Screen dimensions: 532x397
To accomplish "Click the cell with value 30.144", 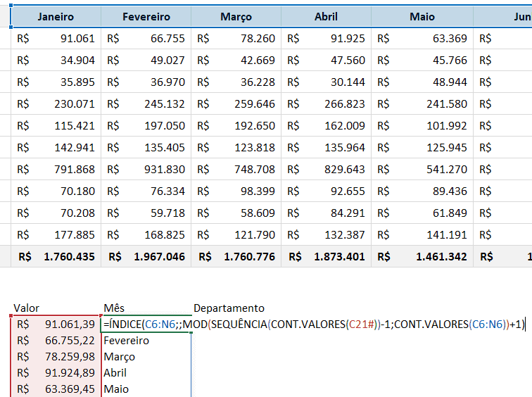I will 326,82.
